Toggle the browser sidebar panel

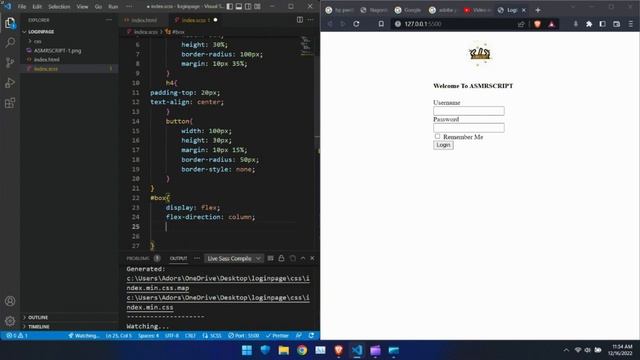(602, 24)
